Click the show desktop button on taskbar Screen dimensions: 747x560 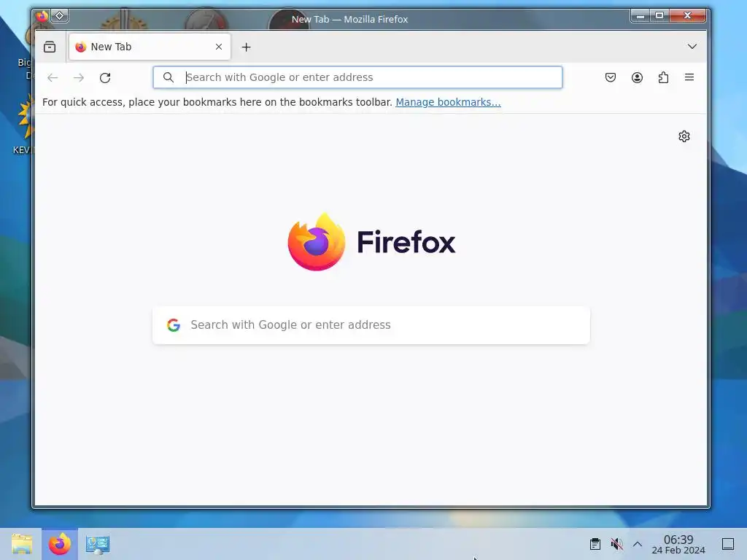click(728, 544)
